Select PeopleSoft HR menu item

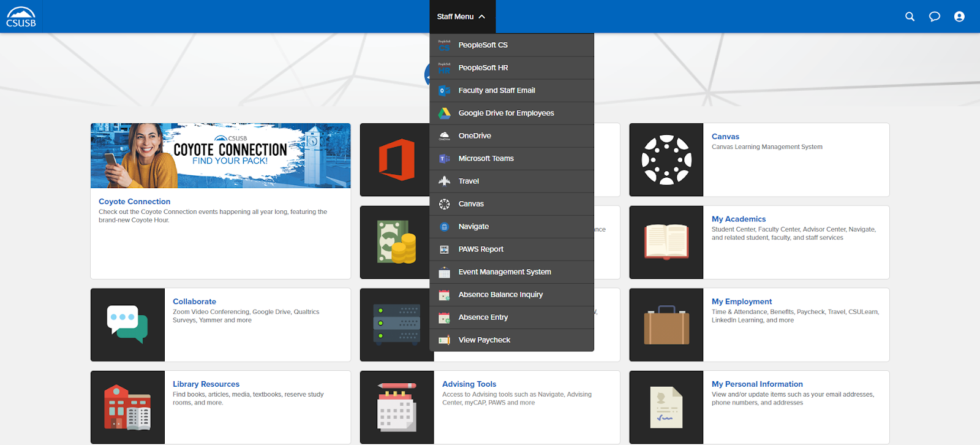pos(512,68)
